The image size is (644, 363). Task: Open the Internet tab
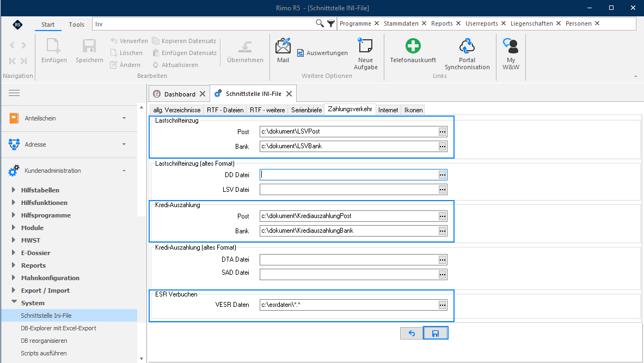388,110
